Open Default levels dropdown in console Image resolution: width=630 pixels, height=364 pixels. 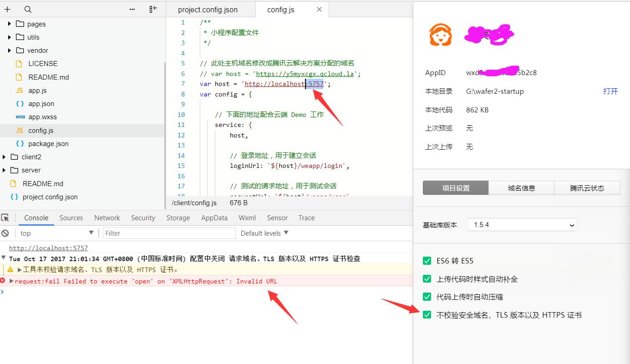[x=264, y=233]
